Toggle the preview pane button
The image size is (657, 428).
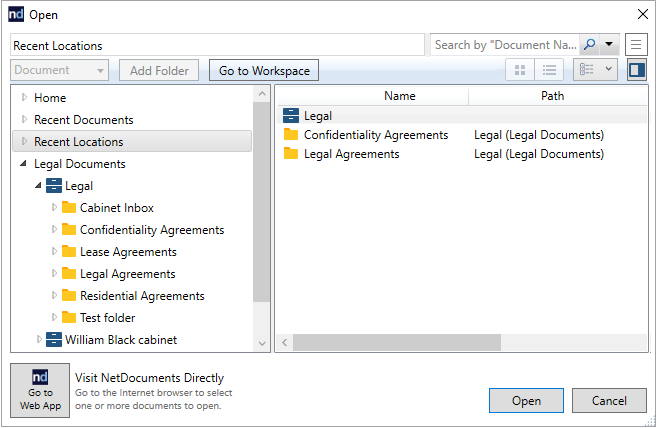(636, 70)
